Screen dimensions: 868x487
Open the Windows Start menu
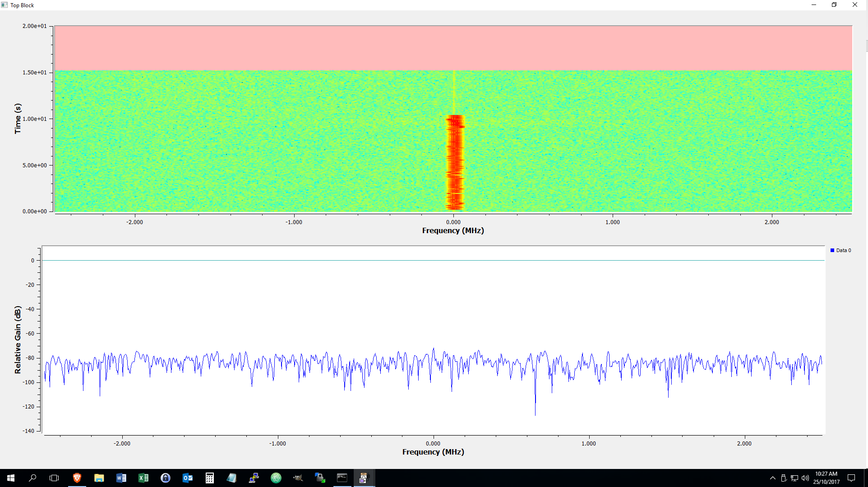click(11, 478)
